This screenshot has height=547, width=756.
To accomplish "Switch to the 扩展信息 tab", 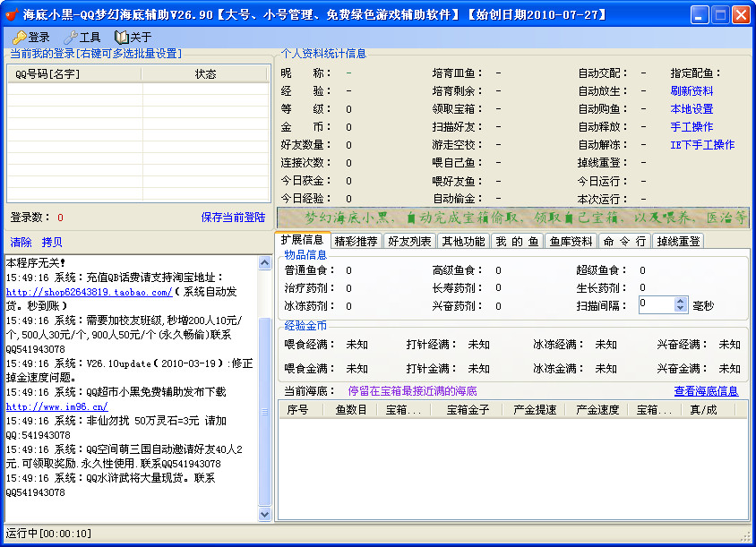I will point(302,240).
